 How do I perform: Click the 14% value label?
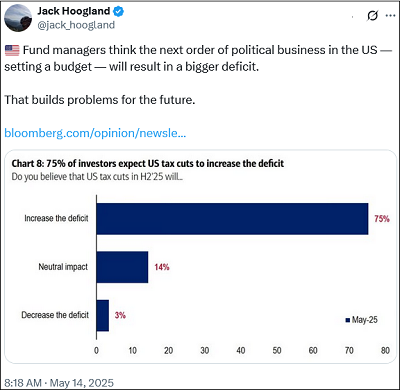pos(162,267)
